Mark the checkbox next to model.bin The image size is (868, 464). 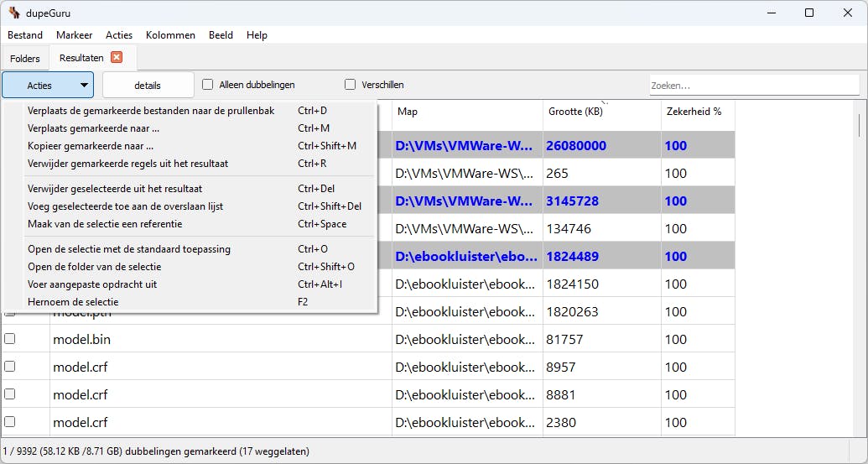pos(10,339)
